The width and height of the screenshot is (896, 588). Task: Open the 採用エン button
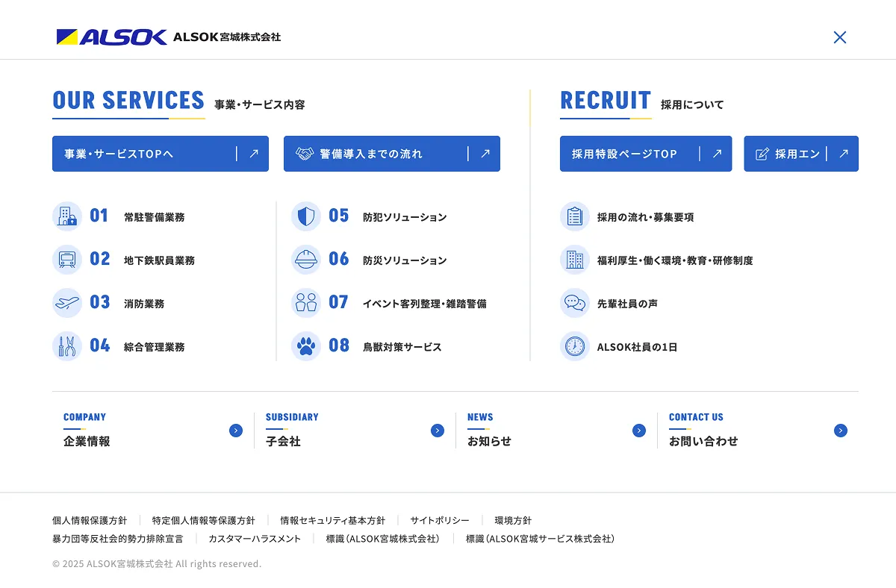[x=801, y=154]
